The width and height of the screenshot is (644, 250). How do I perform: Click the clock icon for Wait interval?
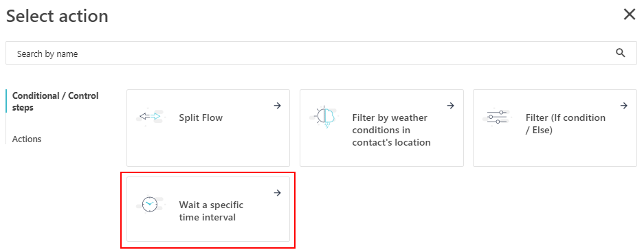150,204
